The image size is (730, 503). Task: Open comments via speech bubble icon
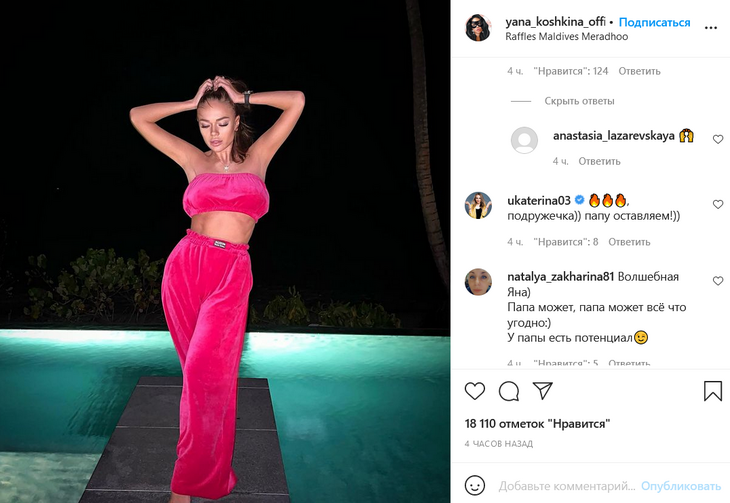509,391
